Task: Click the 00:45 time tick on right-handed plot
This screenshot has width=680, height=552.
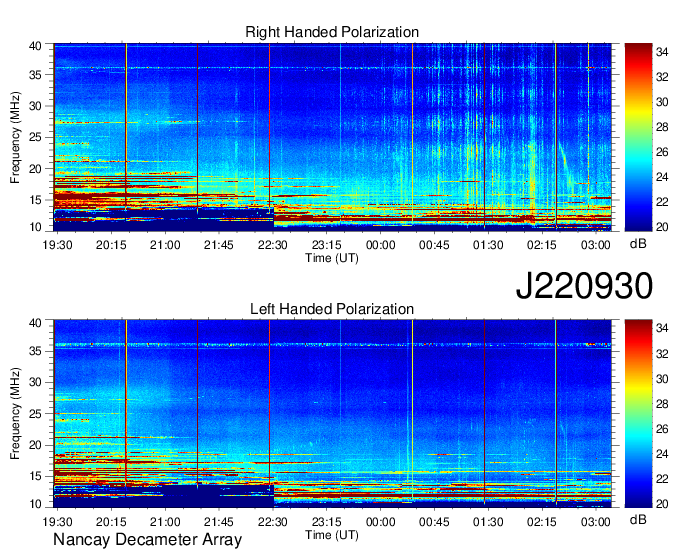Action: pyautogui.click(x=434, y=245)
